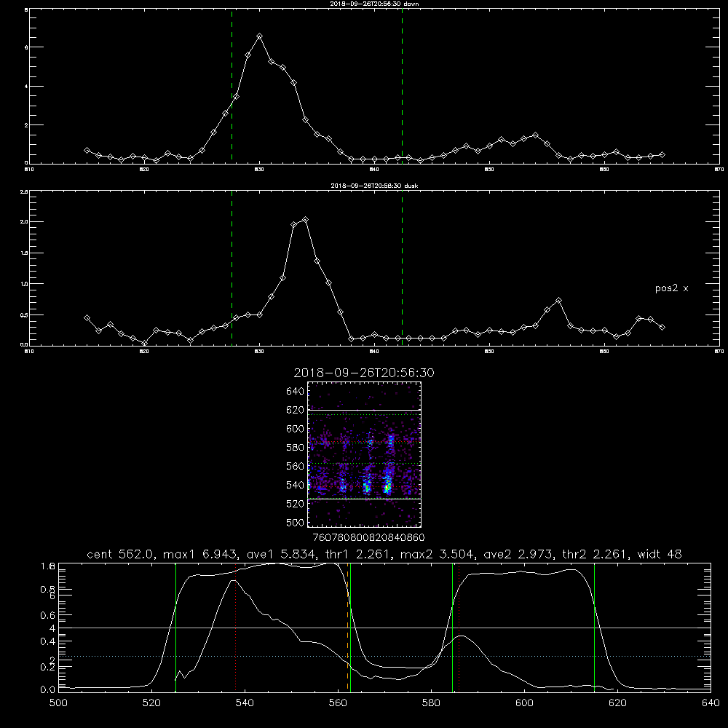Click the 500 label on bottom plot x-axis

[58, 703]
